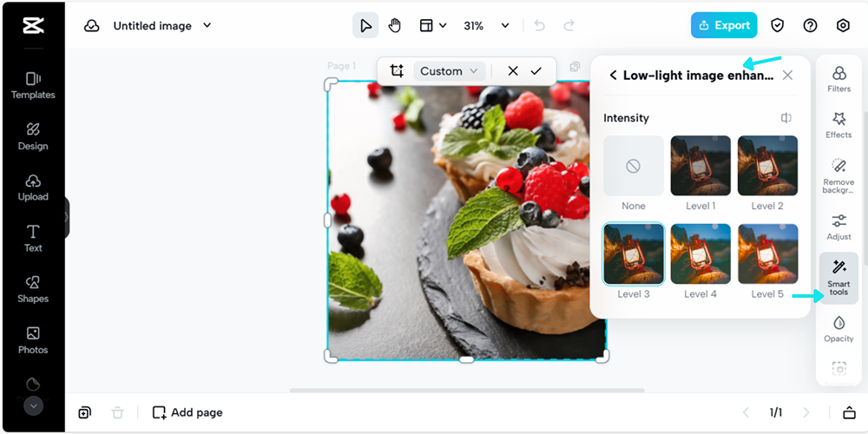Open the shield protection icon
The height and width of the screenshot is (434, 868).
(x=778, y=25)
